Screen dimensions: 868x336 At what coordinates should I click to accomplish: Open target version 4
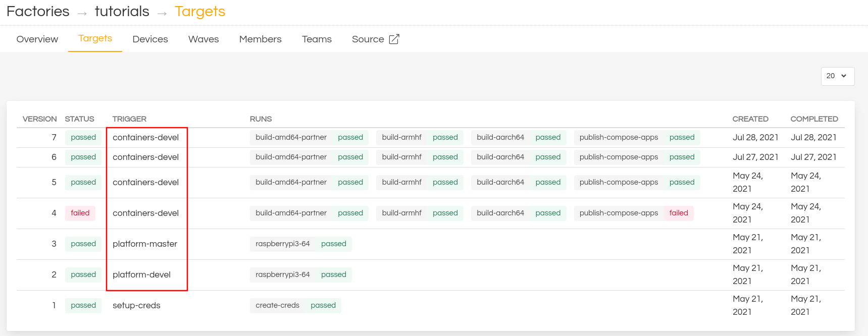point(54,213)
